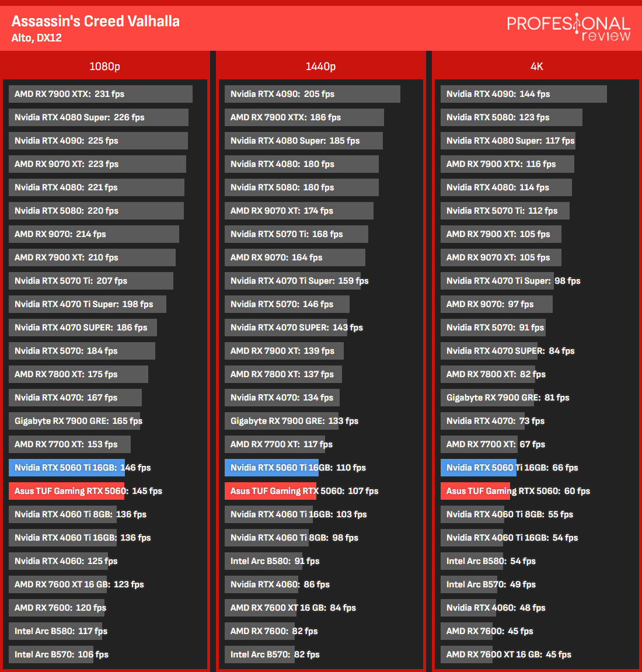Click Nvidia RTX 4090: 225 fps bar
The image size is (642, 672).
[98, 141]
